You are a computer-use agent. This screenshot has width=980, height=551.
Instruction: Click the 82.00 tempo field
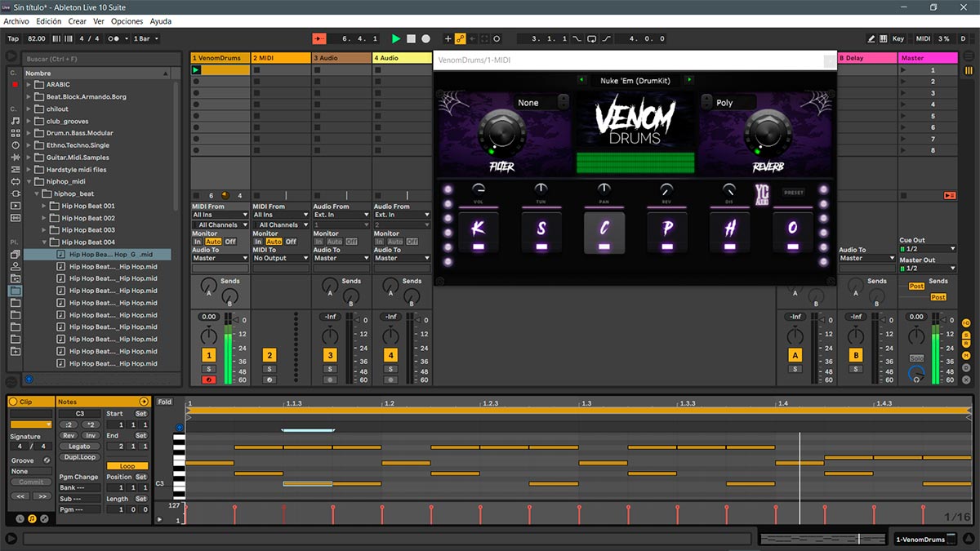37,38
